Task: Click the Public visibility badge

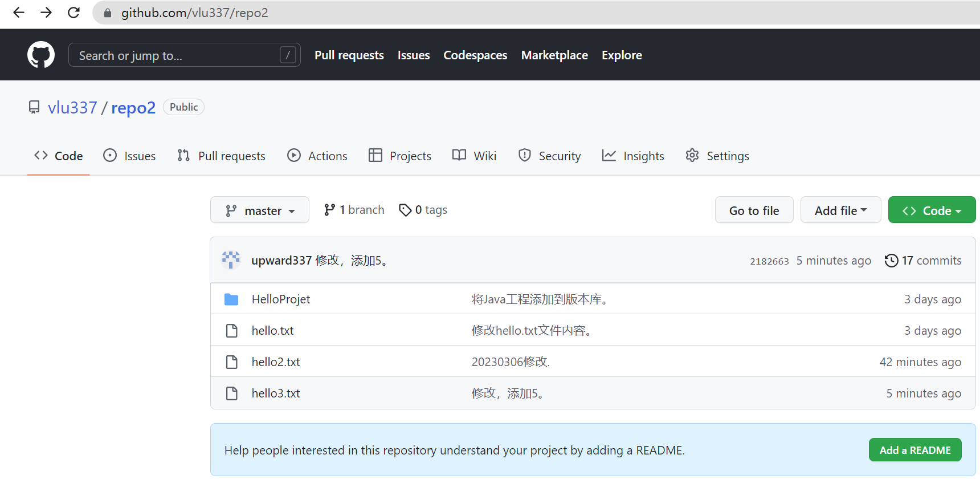Action: (183, 107)
